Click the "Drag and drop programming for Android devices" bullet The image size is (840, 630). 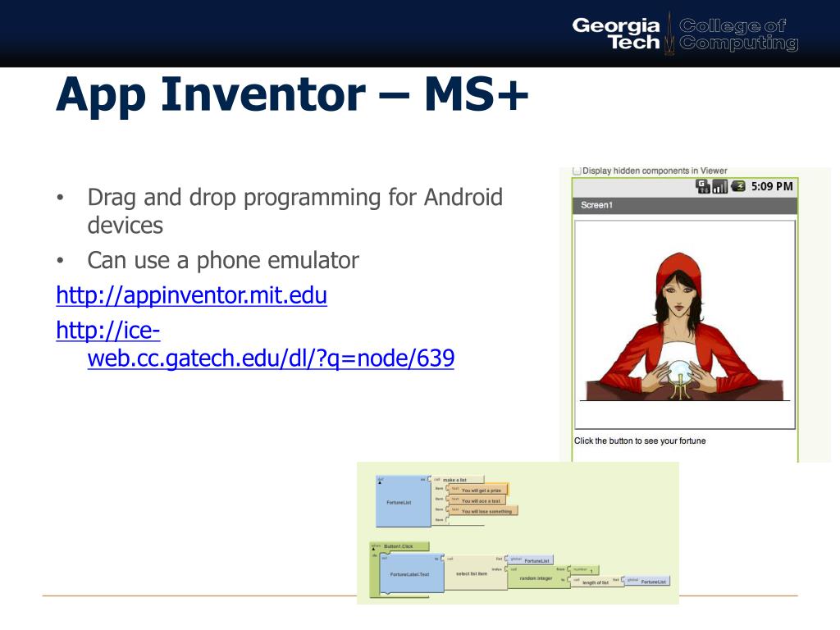coord(294,211)
